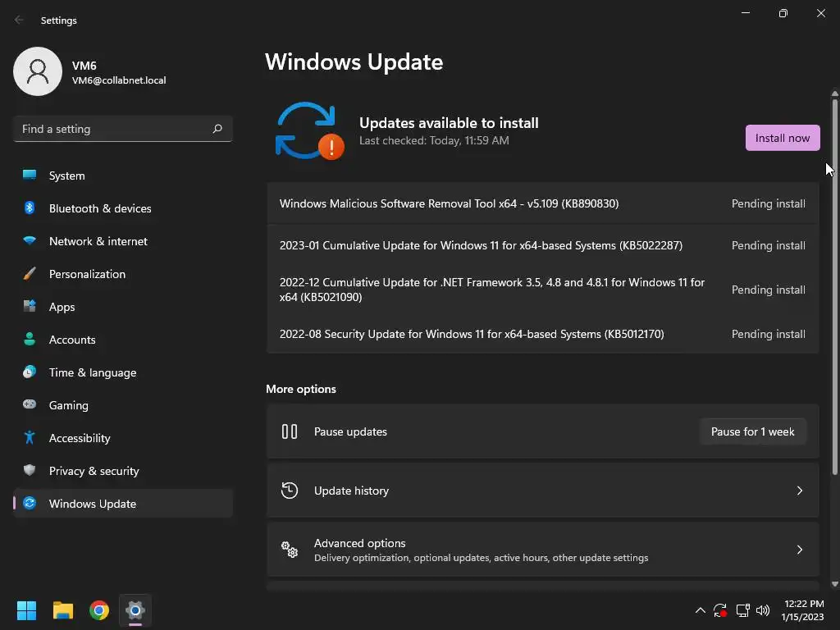The height and width of the screenshot is (630, 840).
Task: Expand Update history chevron arrow
Action: pos(799,491)
